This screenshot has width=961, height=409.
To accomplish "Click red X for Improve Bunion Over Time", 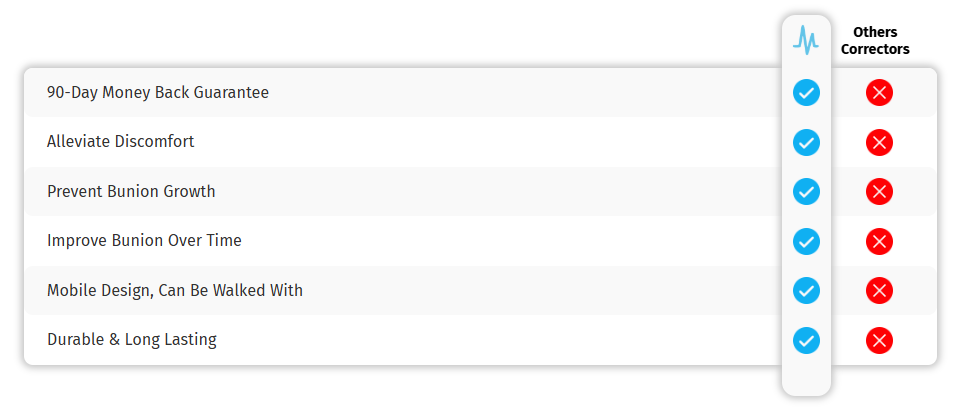I will pyautogui.click(x=879, y=241).
